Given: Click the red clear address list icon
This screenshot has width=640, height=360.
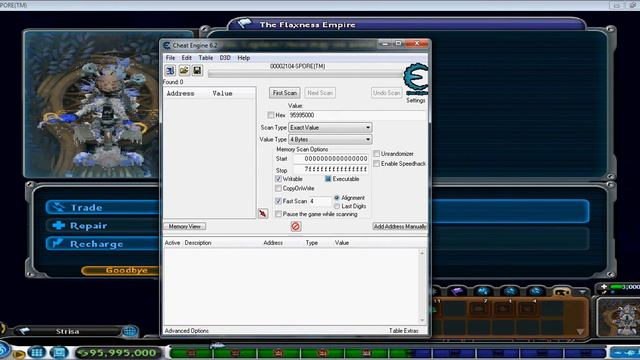Looking at the screenshot, I should 296,226.
